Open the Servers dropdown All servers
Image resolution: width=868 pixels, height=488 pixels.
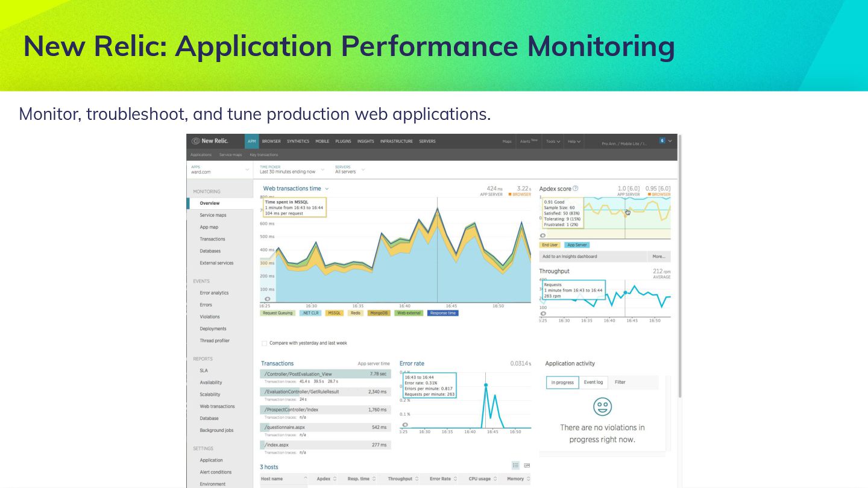350,170
